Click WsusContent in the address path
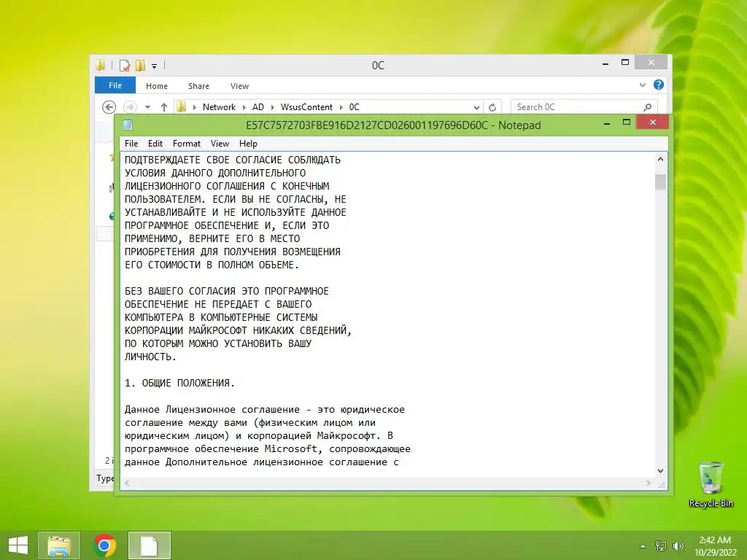 click(306, 107)
